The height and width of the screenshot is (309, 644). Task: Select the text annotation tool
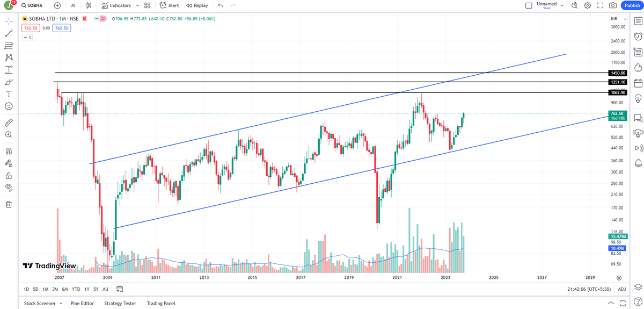9,94
